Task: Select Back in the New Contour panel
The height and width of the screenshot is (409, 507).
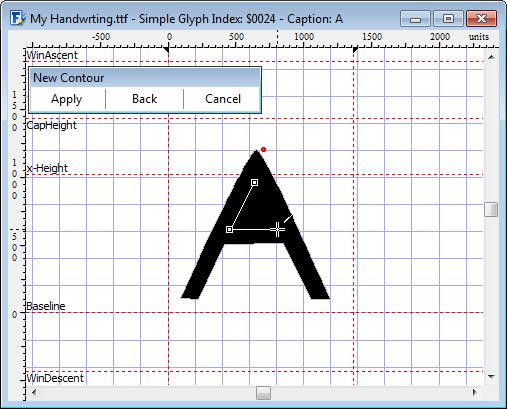Action: click(x=144, y=99)
